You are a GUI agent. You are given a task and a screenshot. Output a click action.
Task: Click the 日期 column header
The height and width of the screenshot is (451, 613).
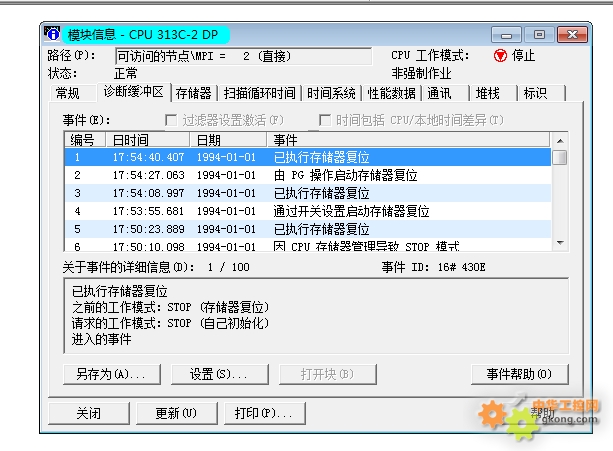click(x=228, y=140)
